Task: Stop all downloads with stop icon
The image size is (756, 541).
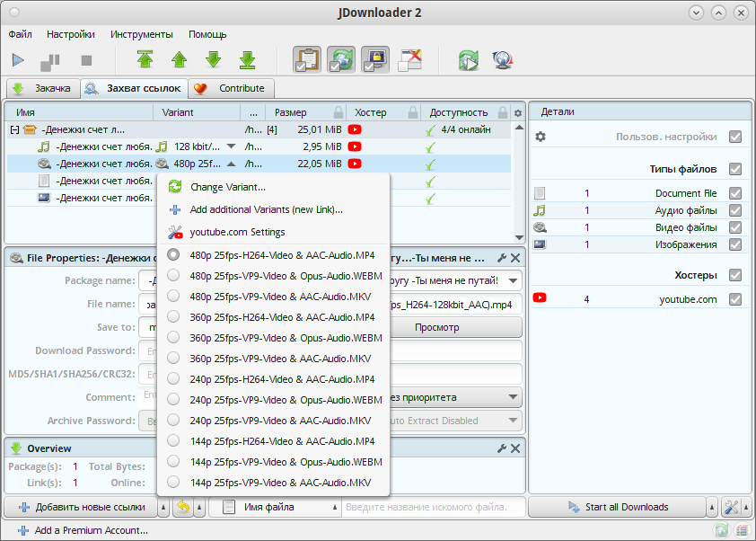Action: point(86,60)
